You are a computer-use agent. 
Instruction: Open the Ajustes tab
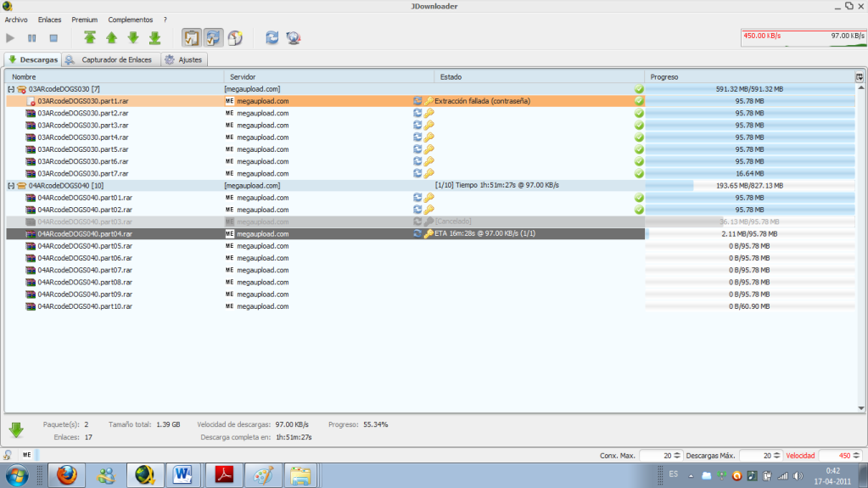tap(184, 59)
